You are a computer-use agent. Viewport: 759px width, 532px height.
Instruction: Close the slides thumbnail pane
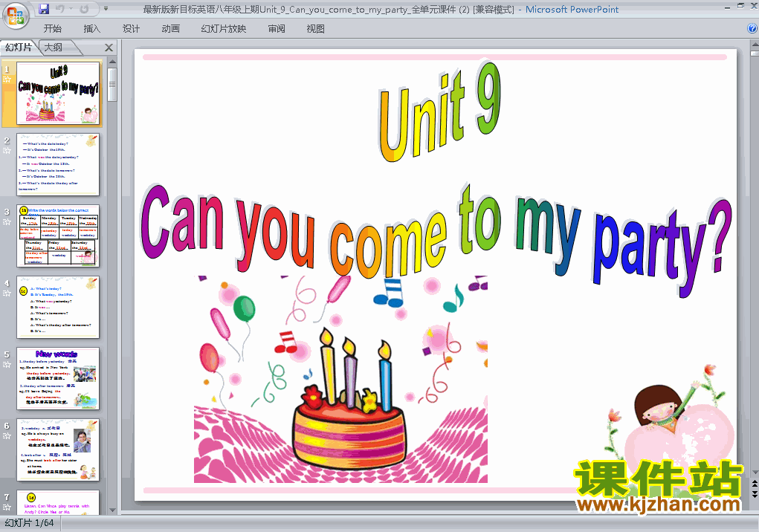(109, 48)
